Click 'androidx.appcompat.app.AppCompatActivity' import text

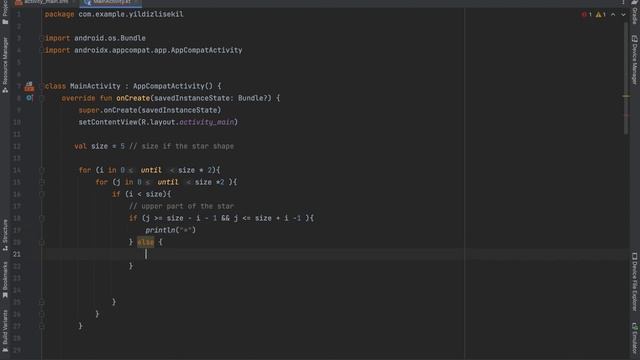[x=158, y=50]
